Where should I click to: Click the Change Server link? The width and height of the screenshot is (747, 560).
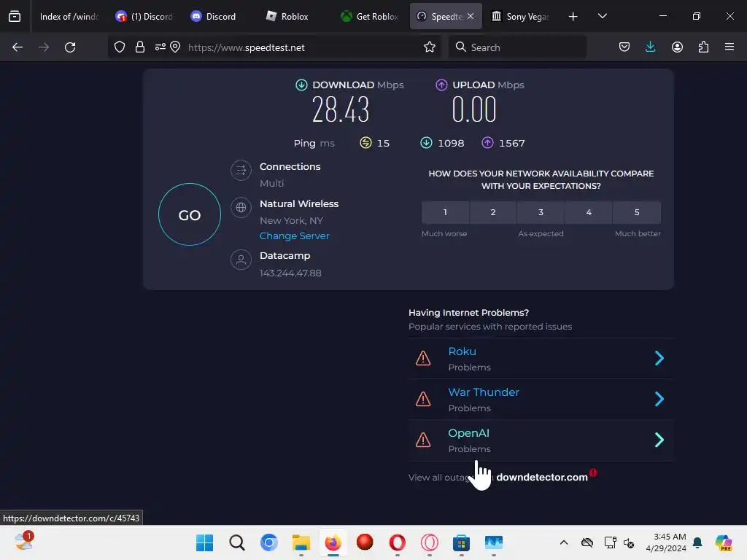[x=294, y=236]
